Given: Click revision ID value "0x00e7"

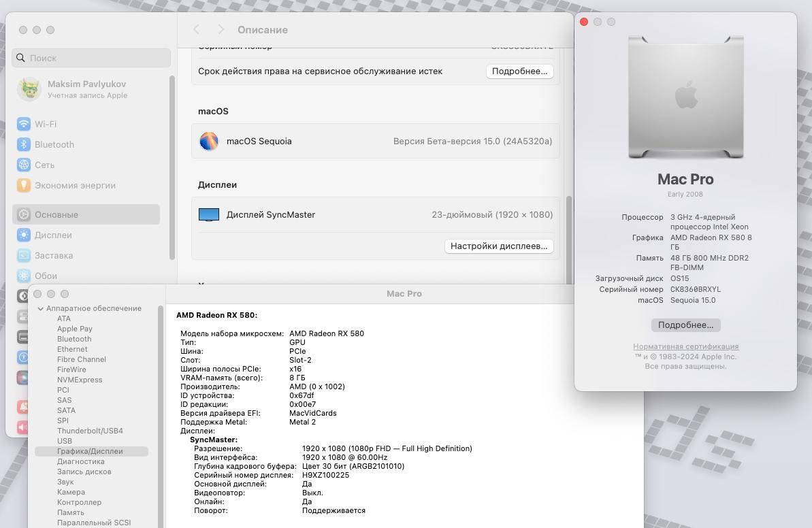Looking at the screenshot, I should [302, 404].
